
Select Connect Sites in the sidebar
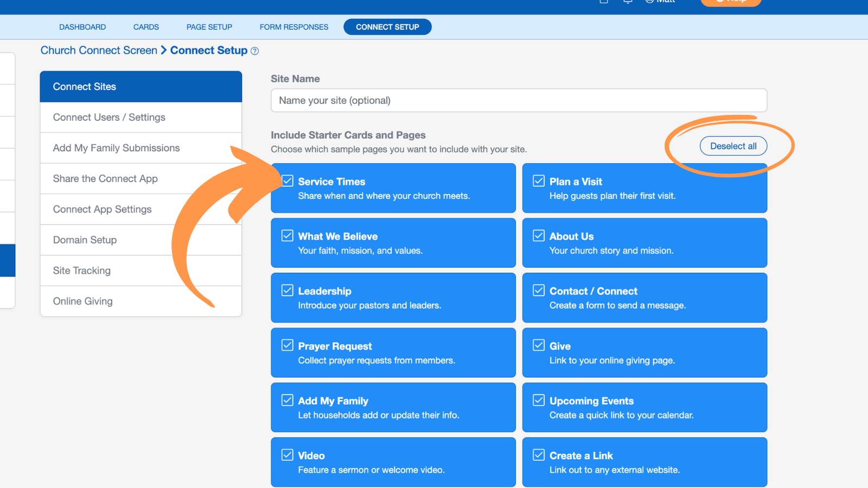pyautogui.click(x=141, y=87)
